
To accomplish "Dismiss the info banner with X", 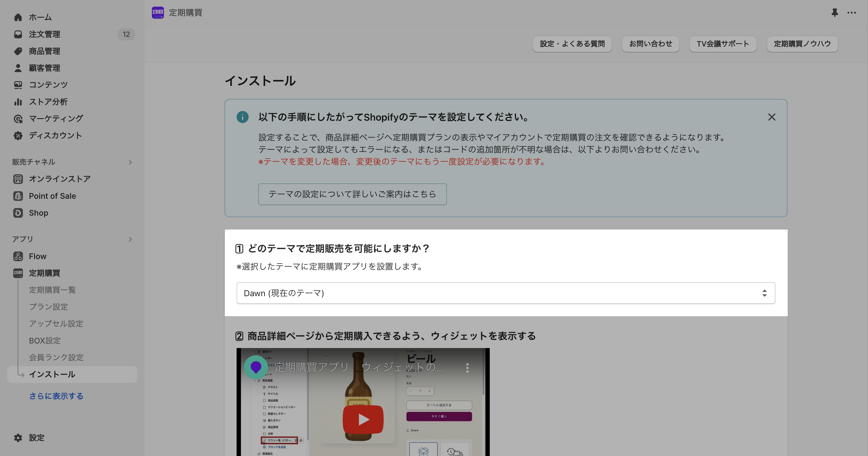I will point(771,117).
